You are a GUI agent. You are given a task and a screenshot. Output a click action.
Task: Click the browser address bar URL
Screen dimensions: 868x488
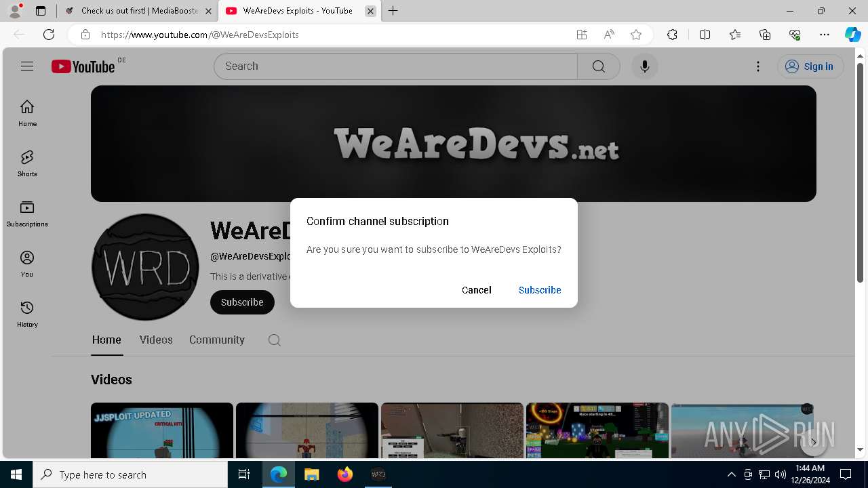click(199, 35)
